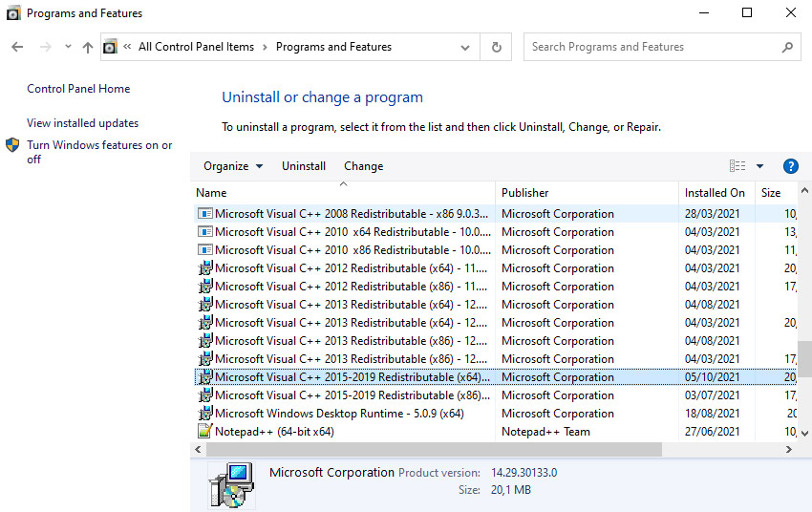Open Help via the question mark icon
This screenshot has width=812, height=512.
pyautogui.click(x=790, y=166)
